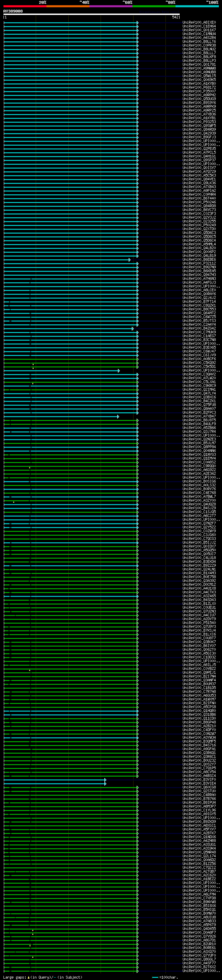
Task: Select the query name AV389008
Action: click(13, 11)
